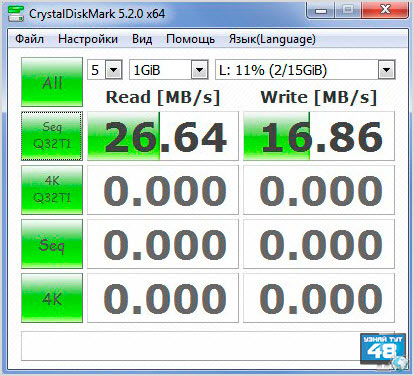
Task: Click the 48 watermark logo badge
Action: click(383, 350)
